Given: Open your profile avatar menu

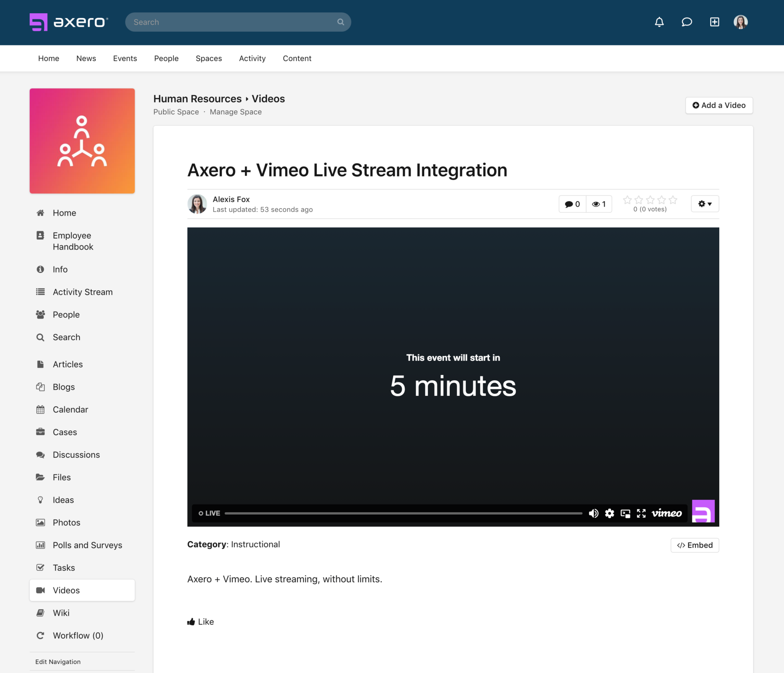Looking at the screenshot, I should click(x=740, y=22).
